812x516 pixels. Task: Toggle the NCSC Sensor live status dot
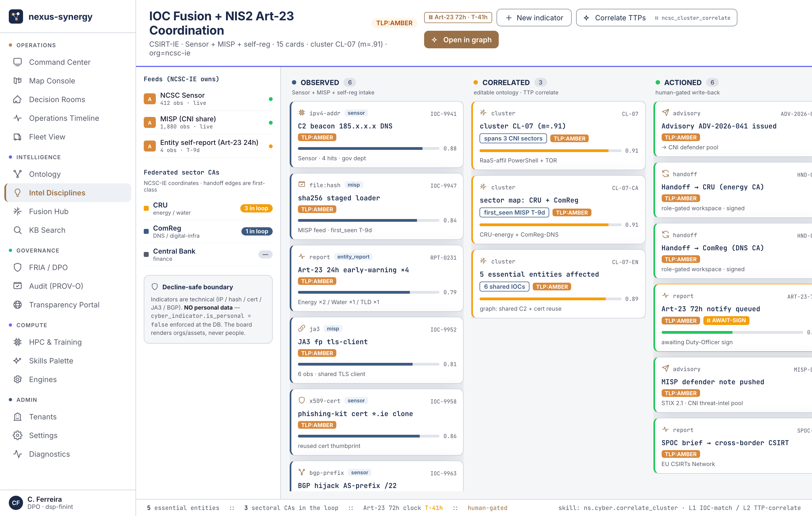tap(270, 99)
